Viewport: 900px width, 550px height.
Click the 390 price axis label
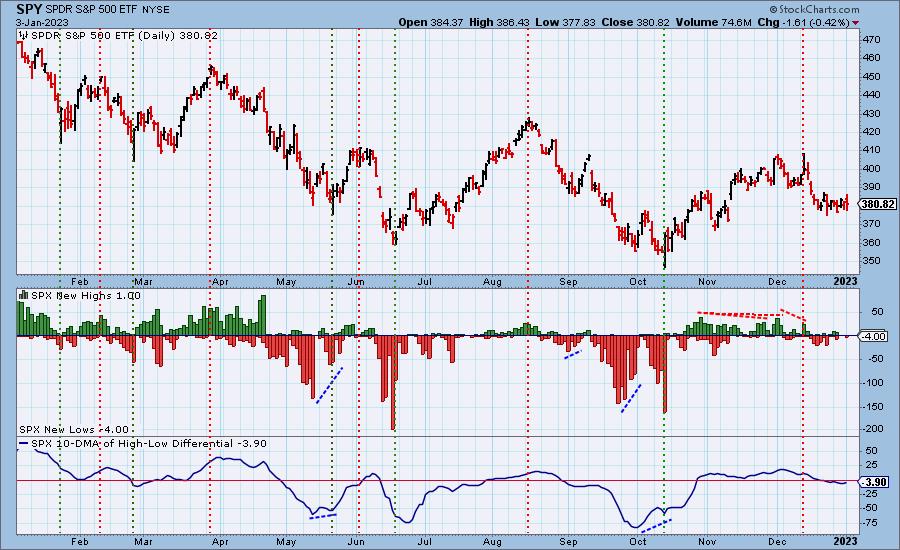(x=871, y=187)
